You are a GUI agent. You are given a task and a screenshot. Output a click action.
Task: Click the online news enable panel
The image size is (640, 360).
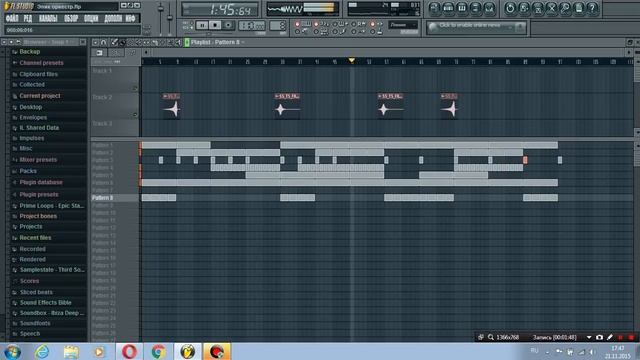[x=476, y=27]
